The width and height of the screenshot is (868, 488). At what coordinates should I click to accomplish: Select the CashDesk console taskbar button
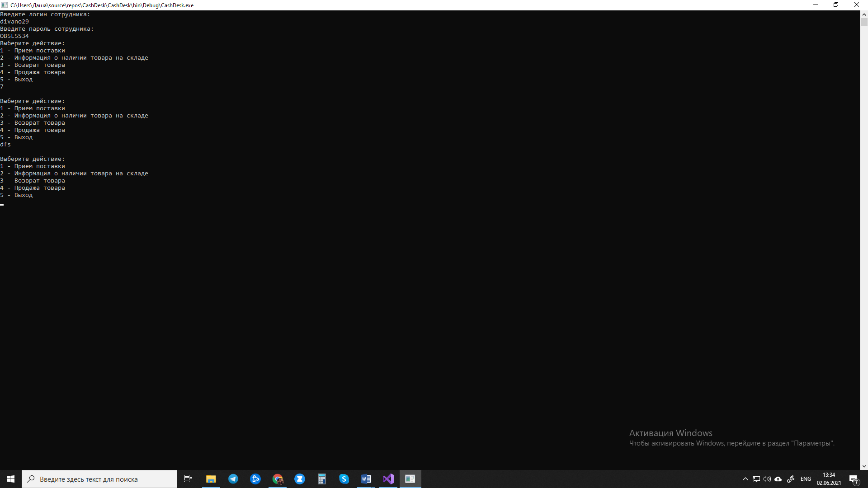[x=410, y=479]
